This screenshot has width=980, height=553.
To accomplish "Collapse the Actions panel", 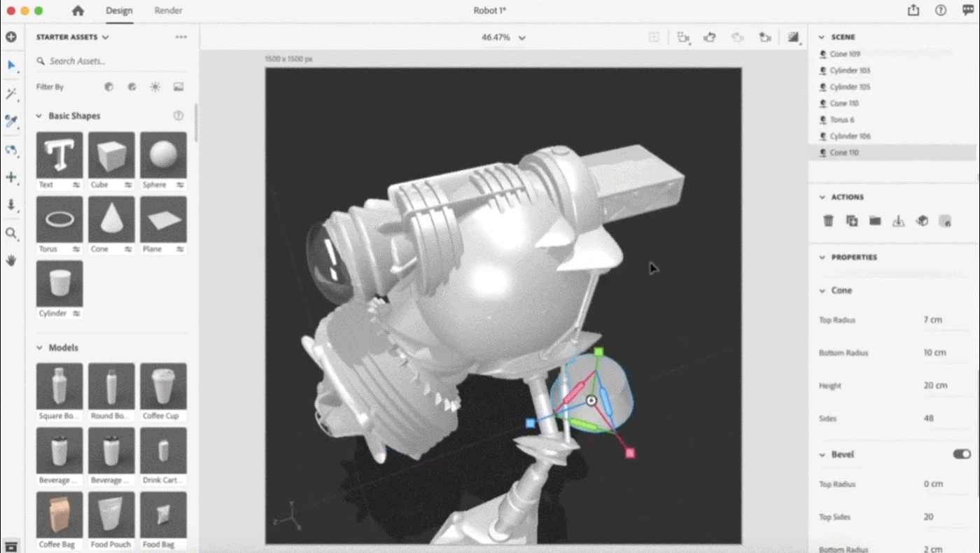I will coord(822,197).
